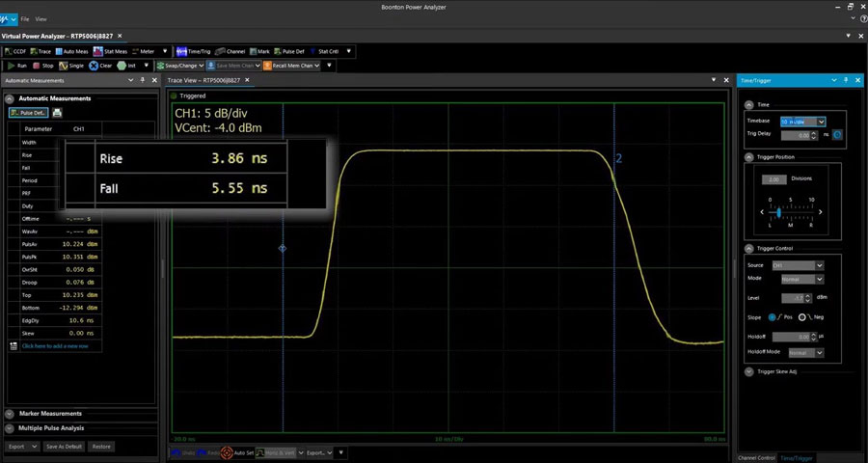Click the Clear icon in the toolbar

(x=94, y=66)
